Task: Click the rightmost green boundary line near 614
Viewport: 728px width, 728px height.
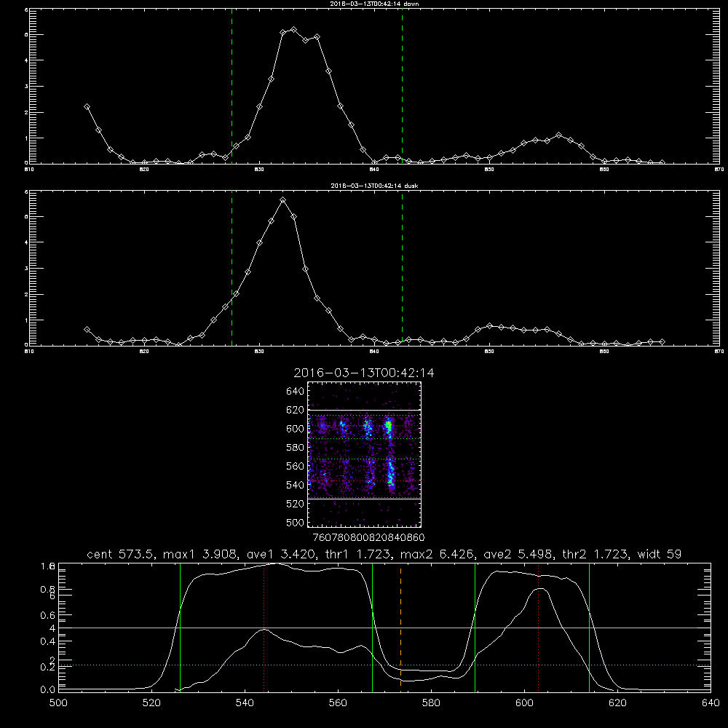Action: point(589,627)
